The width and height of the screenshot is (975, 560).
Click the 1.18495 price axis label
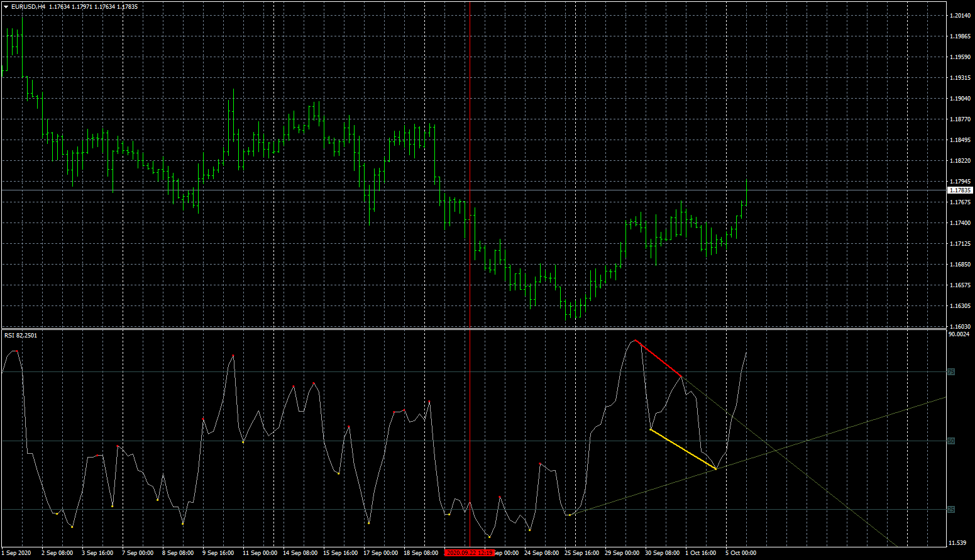pos(959,140)
